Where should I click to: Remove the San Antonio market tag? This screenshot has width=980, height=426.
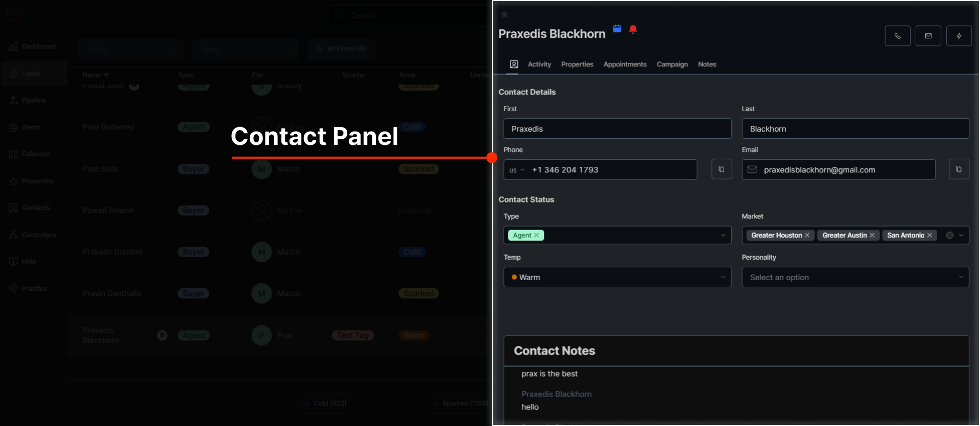(929, 235)
